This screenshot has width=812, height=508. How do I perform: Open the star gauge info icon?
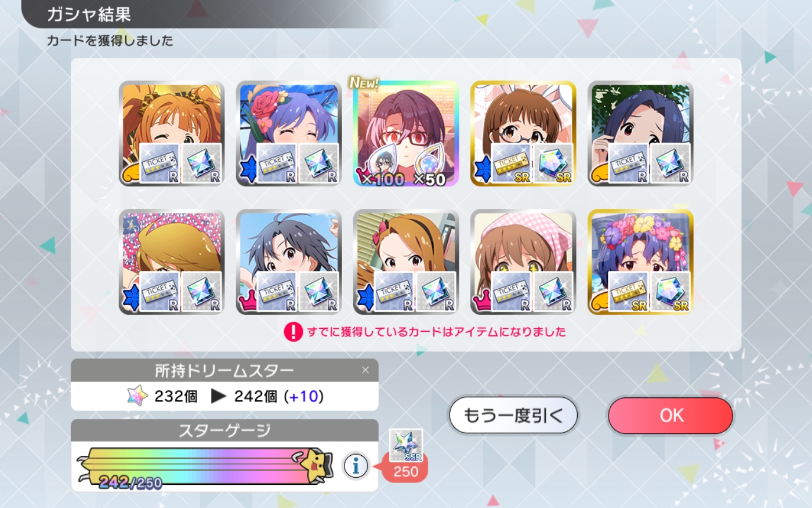click(356, 466)
